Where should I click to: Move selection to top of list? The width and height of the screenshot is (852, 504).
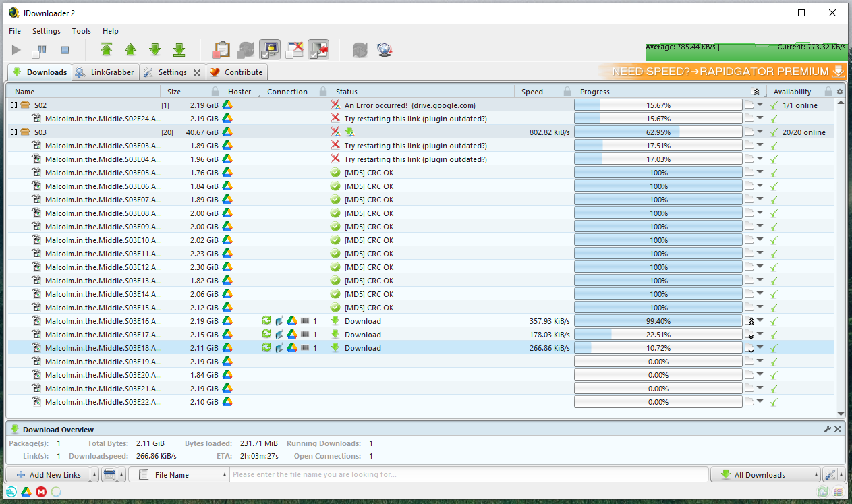[x=106, y=49]
